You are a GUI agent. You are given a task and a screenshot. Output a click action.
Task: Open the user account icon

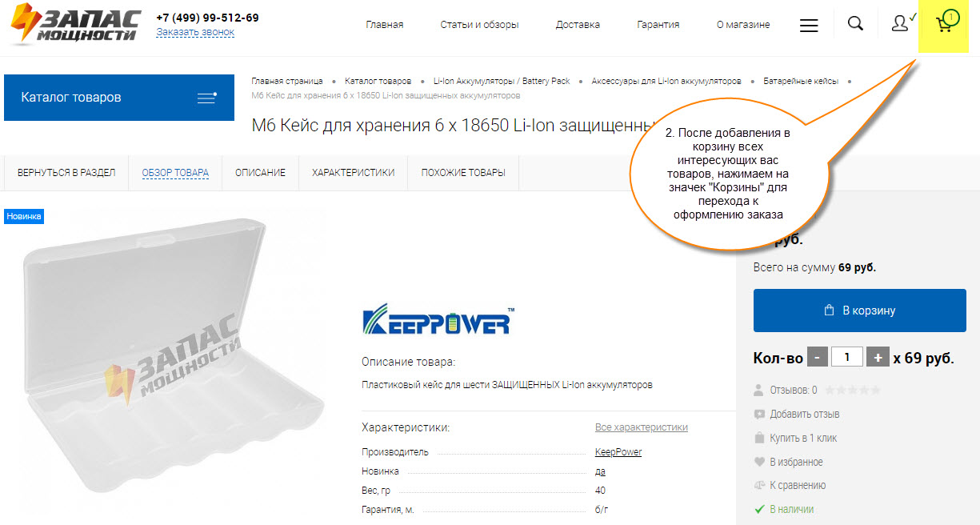coord(901,23)
